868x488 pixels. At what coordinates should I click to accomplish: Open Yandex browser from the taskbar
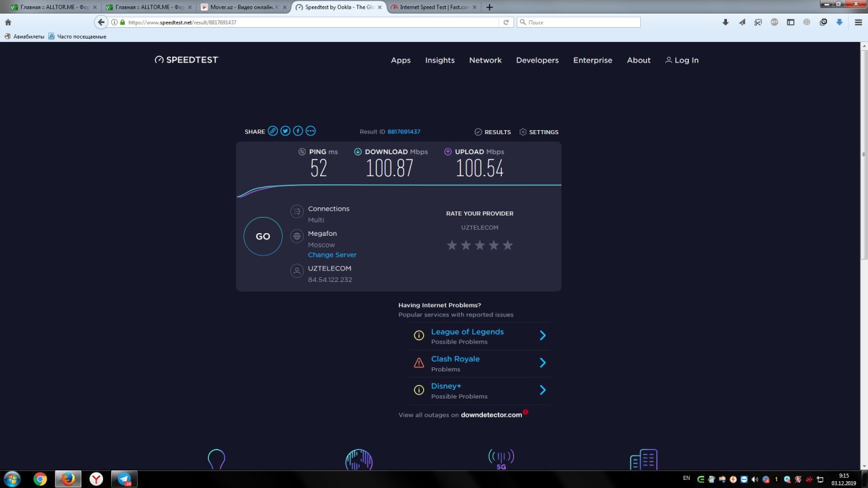pyautogui.click(x=96, y=479)
